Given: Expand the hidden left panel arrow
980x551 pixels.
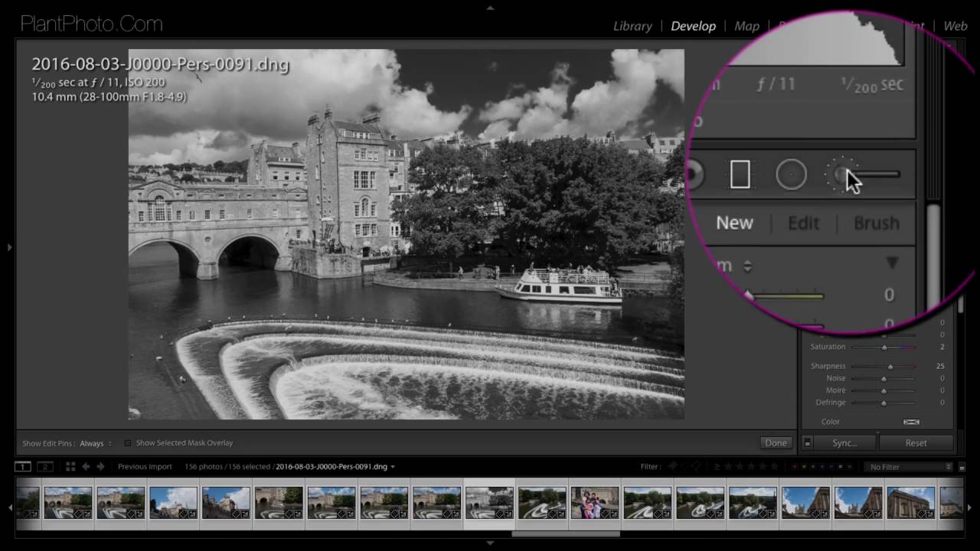Looking at the screenshot, I should coord(9,247).
